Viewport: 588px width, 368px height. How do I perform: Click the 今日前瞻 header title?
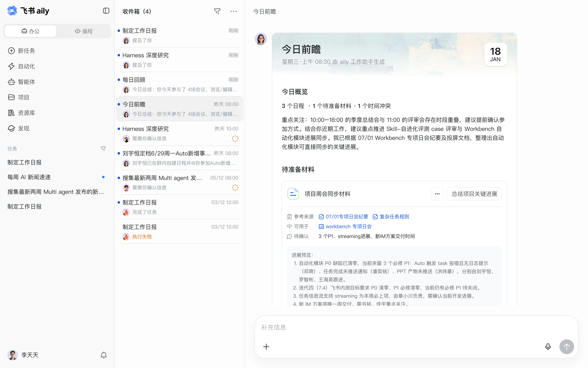point(264,11)
